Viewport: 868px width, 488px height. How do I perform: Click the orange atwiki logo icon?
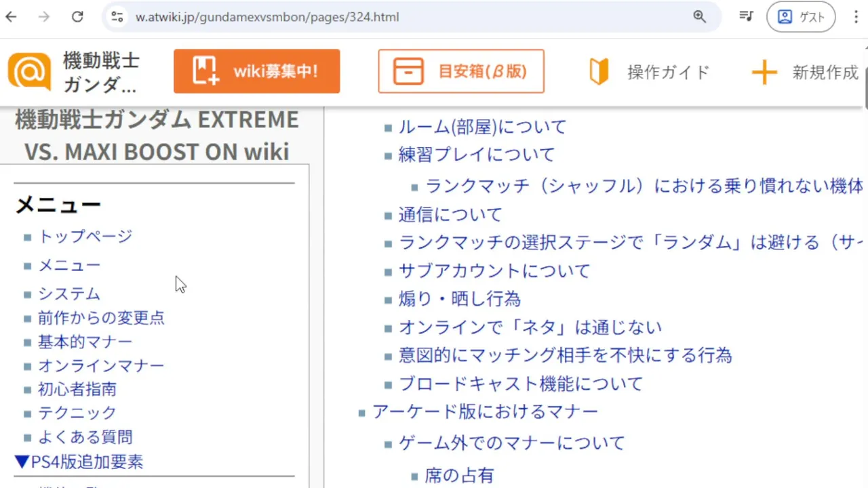[x=29, y=71]
